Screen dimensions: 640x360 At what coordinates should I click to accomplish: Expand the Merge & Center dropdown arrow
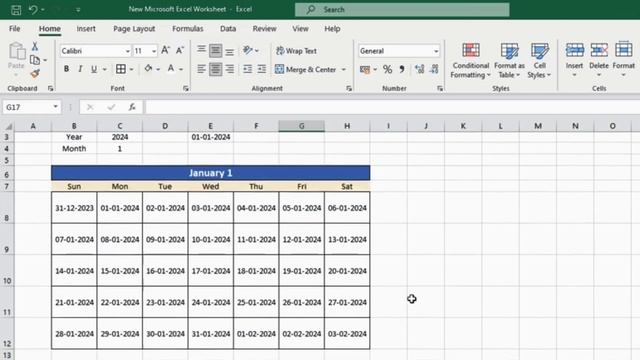tap(344, 70)
